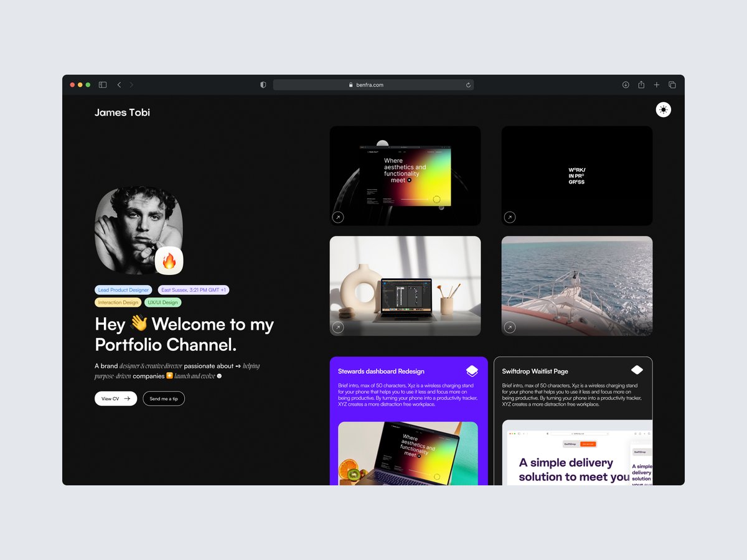Open arrow icon on gradient website card
Screen dimensions: 747x560
(338, 217)
